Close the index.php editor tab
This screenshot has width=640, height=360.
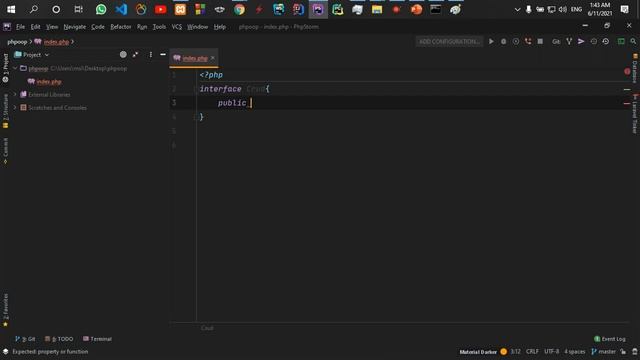point(213,58)
